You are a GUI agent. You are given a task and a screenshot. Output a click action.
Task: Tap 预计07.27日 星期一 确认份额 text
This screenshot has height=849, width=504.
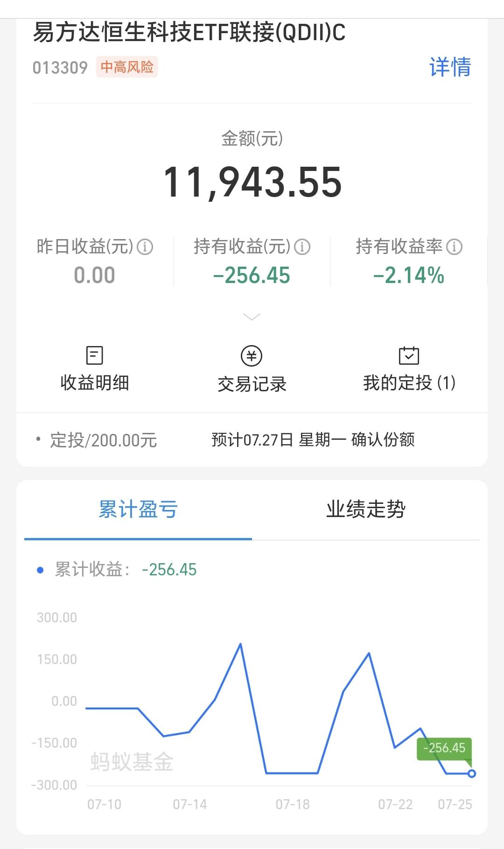(313, 439)
